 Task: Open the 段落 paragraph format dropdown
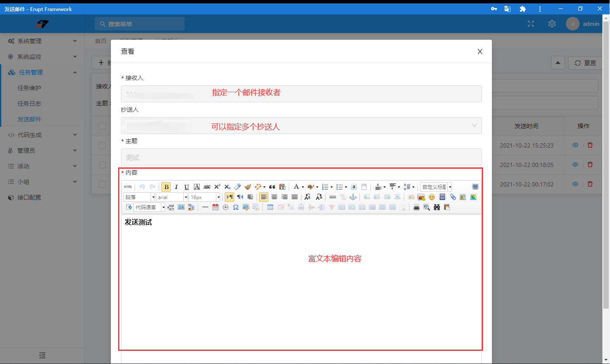pos(139,197)
